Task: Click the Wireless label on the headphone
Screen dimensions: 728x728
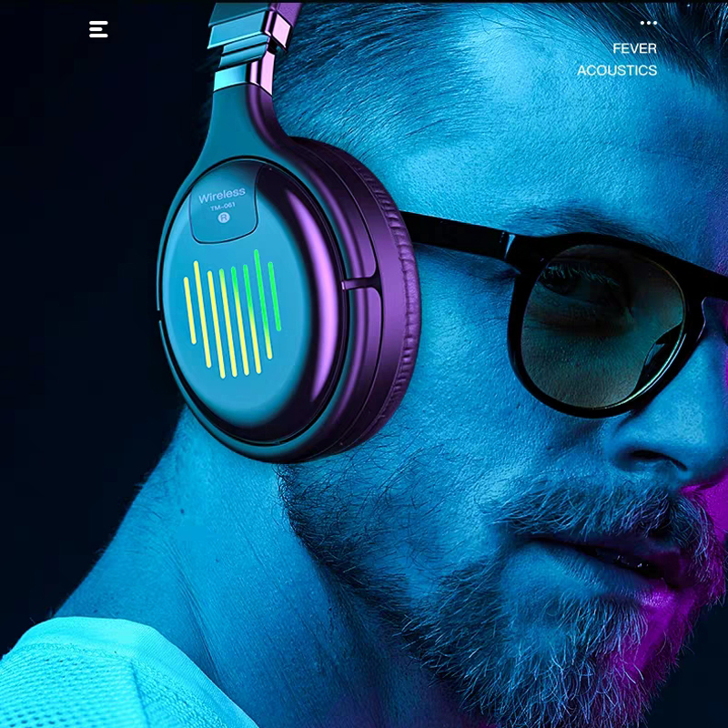Action: [222, 195]
